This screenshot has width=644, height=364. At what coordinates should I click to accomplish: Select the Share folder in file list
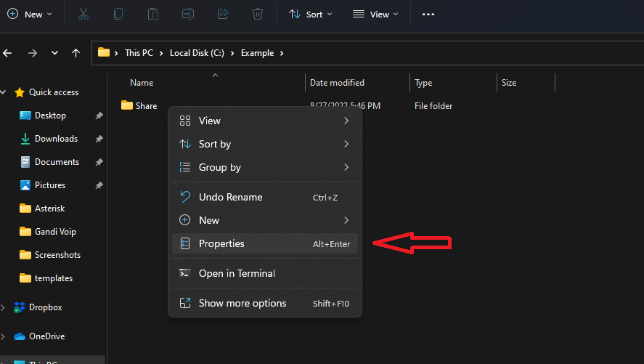(145, 106)
